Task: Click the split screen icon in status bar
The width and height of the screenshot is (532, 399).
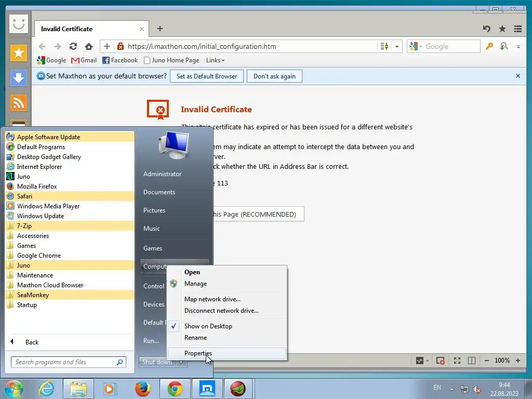Action: [x=472, y=361]
